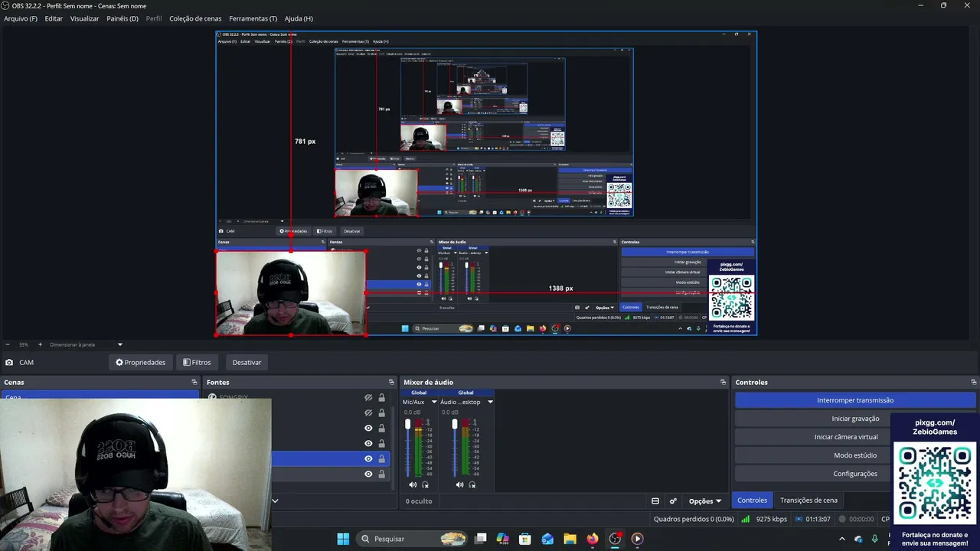The width and height of the screenshot is (980, 551).
Task: Zoom out the preview with the minus icon
Action: point(8,344)
